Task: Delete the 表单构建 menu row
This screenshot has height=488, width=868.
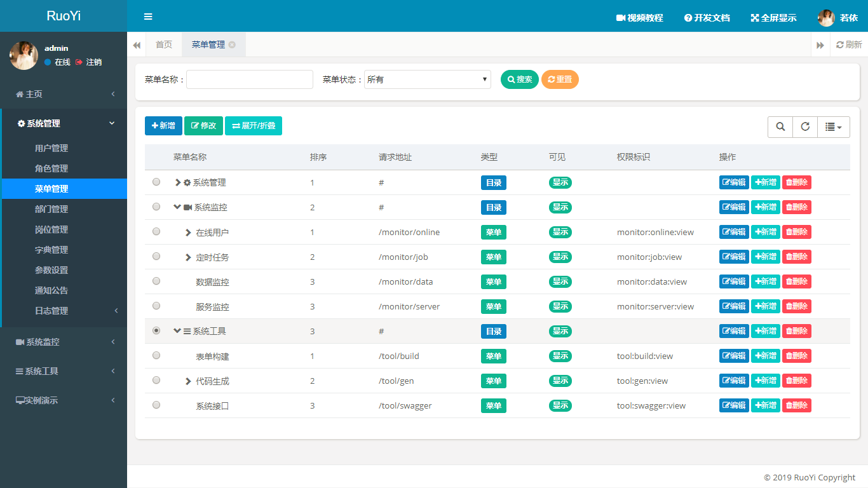Action: coord(796,356)
